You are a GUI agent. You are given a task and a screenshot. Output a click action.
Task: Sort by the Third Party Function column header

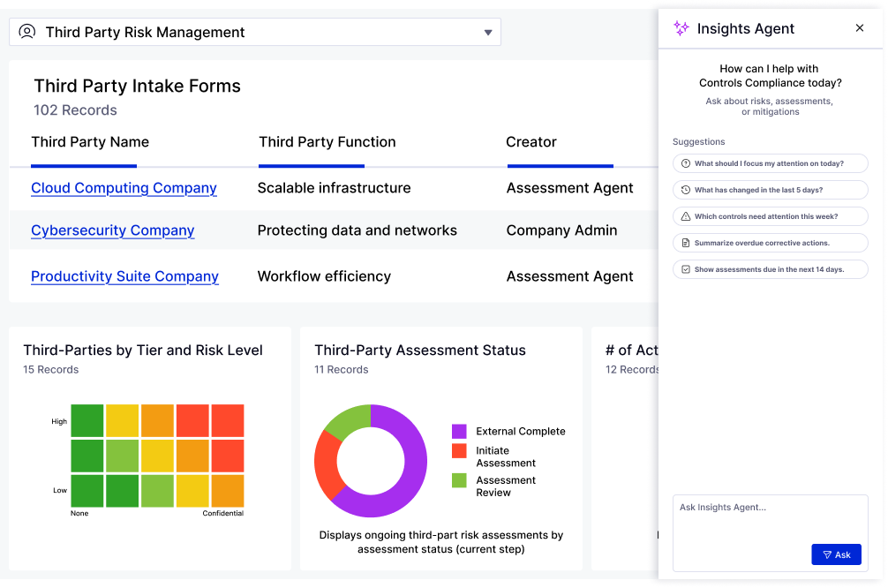coord(327,142)
